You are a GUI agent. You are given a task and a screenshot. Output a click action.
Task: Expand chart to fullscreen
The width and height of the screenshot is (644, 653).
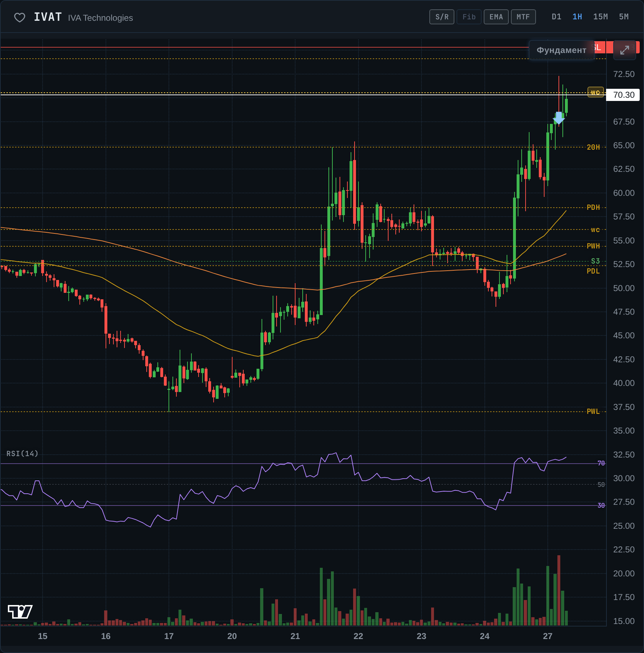(624, 50)
